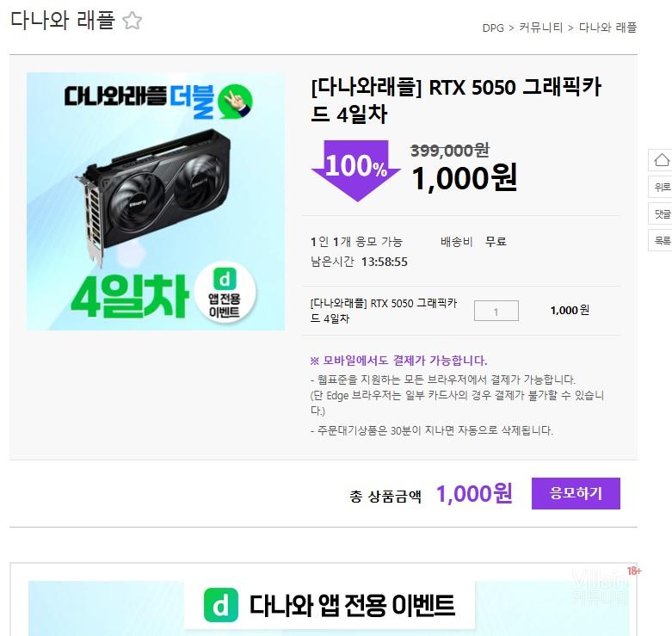
Task: Click the 목록 side shortcut button
Action: [x=662, y=240]
